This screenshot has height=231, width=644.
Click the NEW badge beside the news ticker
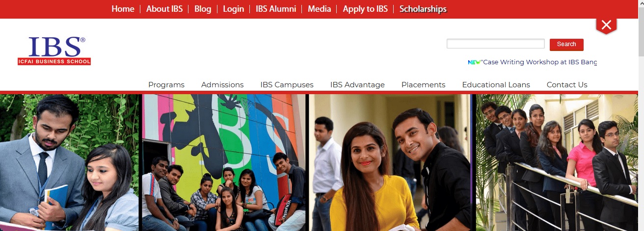pyautogui.click(x=474, y=62)
